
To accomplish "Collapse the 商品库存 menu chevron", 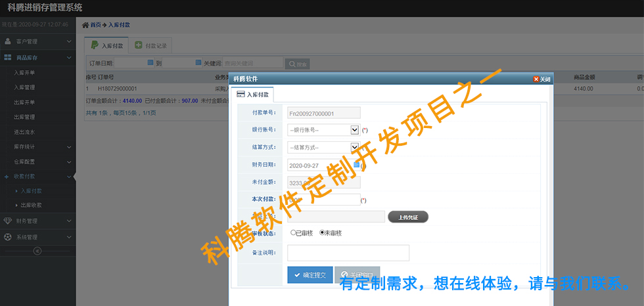I will (x=69, y=58).
